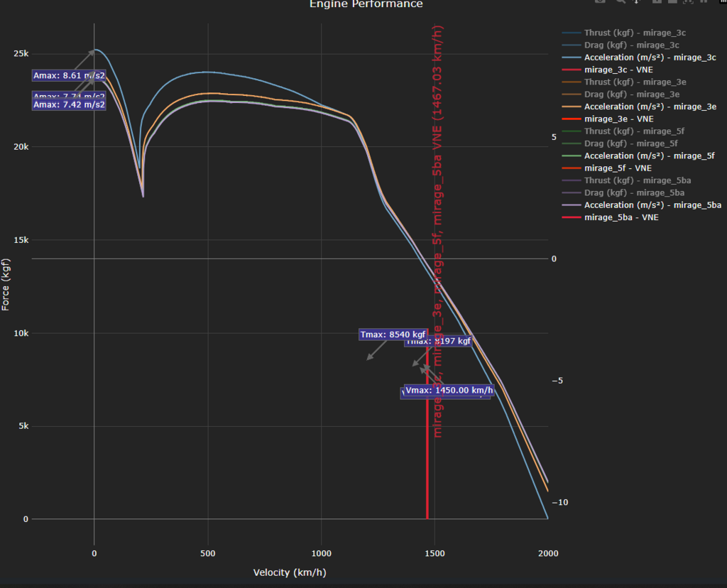Select the Pan tool in modebar

[636, 1]
